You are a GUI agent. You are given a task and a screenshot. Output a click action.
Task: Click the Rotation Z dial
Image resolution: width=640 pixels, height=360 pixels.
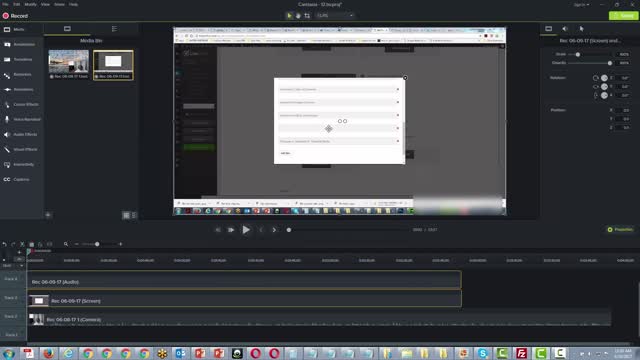coord(604,78)
